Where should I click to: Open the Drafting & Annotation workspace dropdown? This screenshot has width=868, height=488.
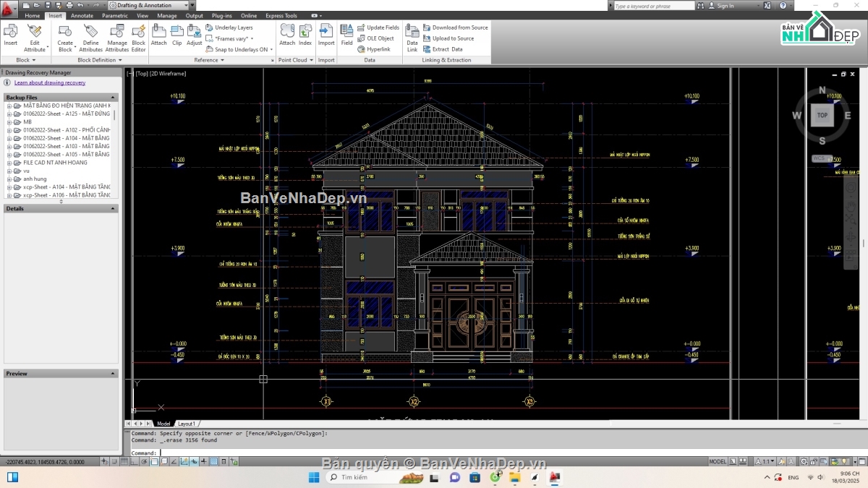point(150,5)
